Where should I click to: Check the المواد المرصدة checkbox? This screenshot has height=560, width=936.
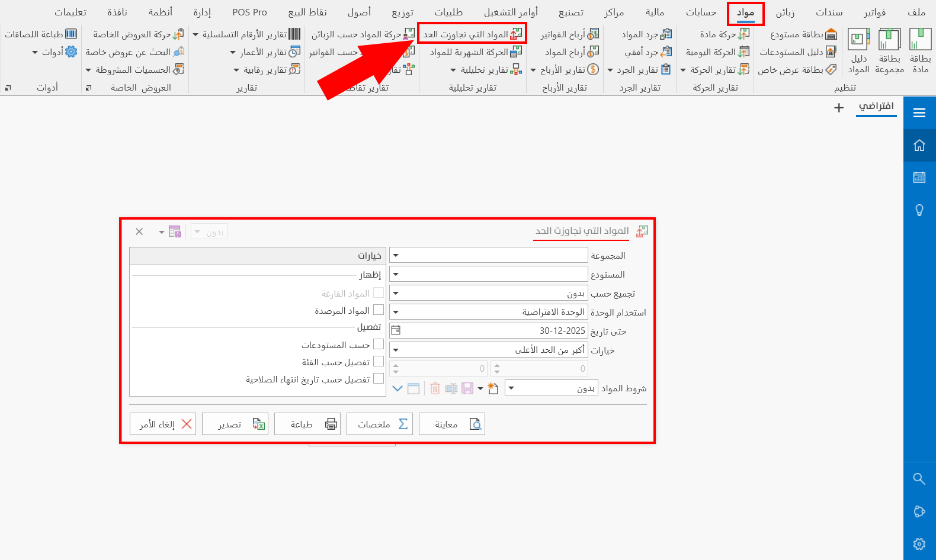click(379, 310)
